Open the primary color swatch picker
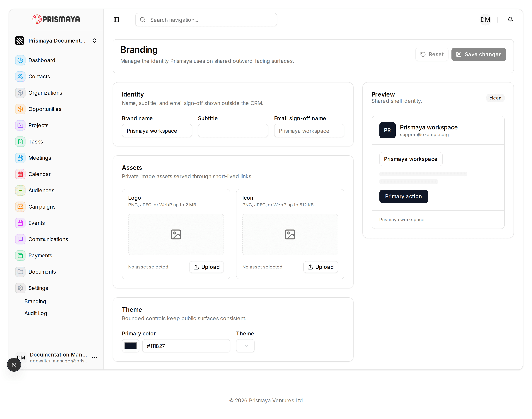This screenshot has height=419, width=532. coord(131,346)
